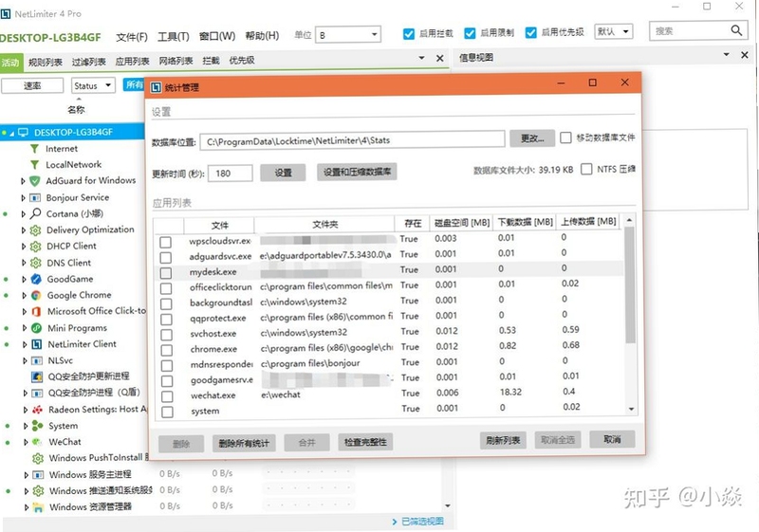Click the 统计管理 dialog title icon
Image resolution: width=759 pixels, height=532 pixels.
click(156, 87)
